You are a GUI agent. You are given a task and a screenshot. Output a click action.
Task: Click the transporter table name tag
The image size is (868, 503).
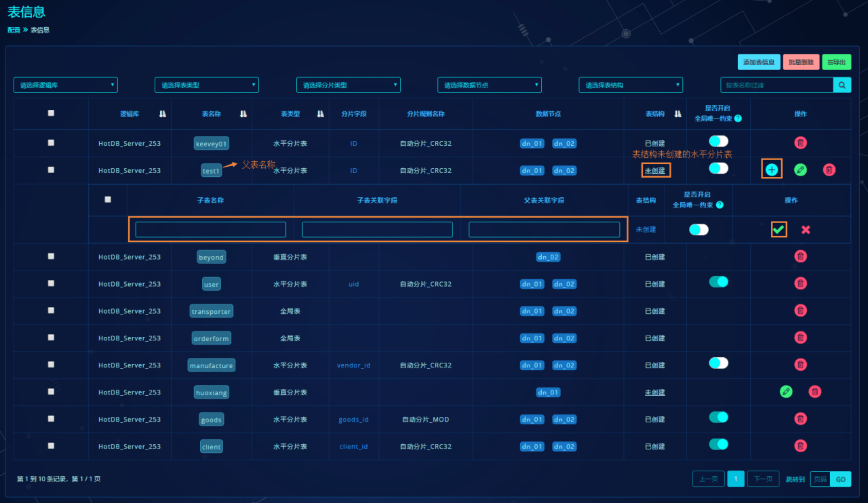click(211, 311)
